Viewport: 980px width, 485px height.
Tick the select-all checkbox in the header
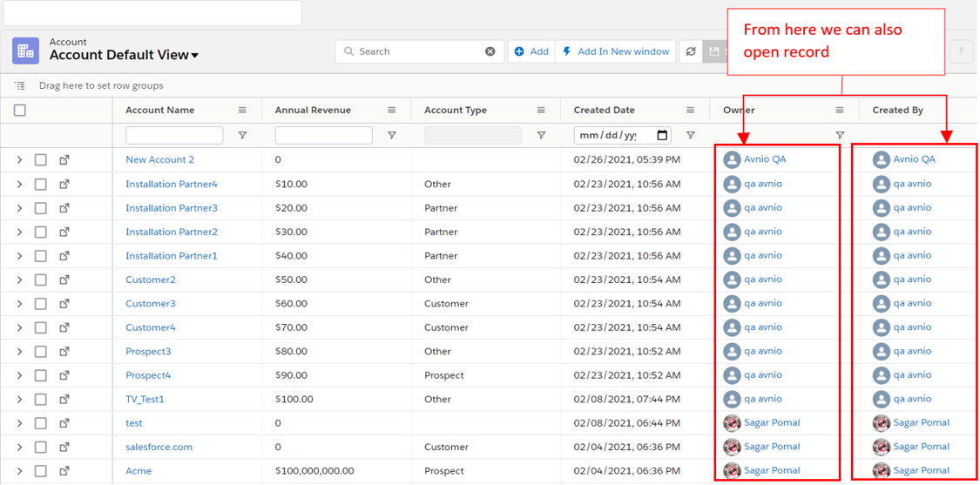[20, 111]
